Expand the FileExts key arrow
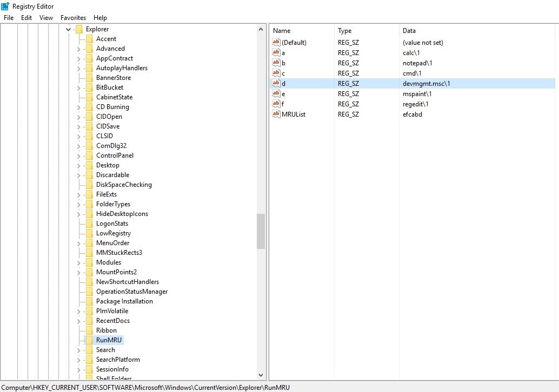This screenshot has width=559, height=392. pos(79,194)
